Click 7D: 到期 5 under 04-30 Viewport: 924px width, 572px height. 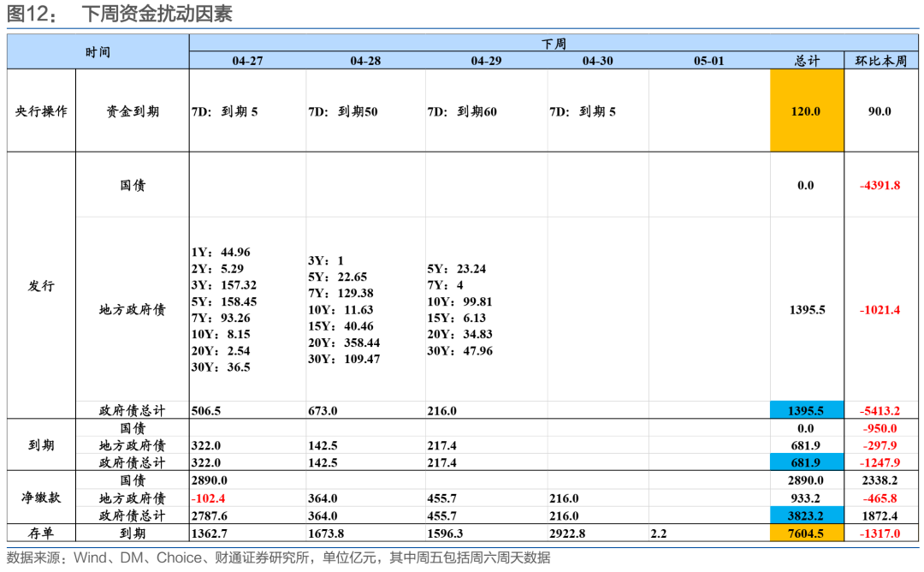583,111
